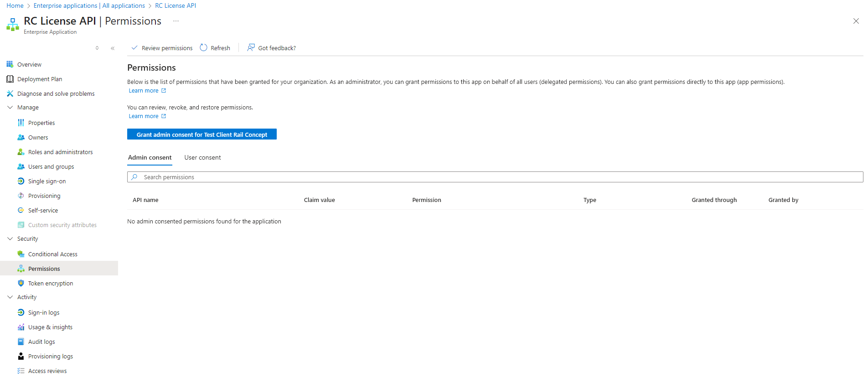Image resolution: width=868 pixels, height=378 pixels.
Task: Open the more options ellipsis menu
Action: [x=176, y=21]
